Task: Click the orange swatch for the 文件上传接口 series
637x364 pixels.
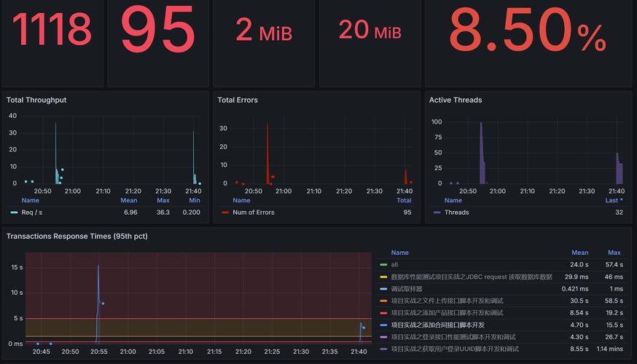Action: point(383,301)
